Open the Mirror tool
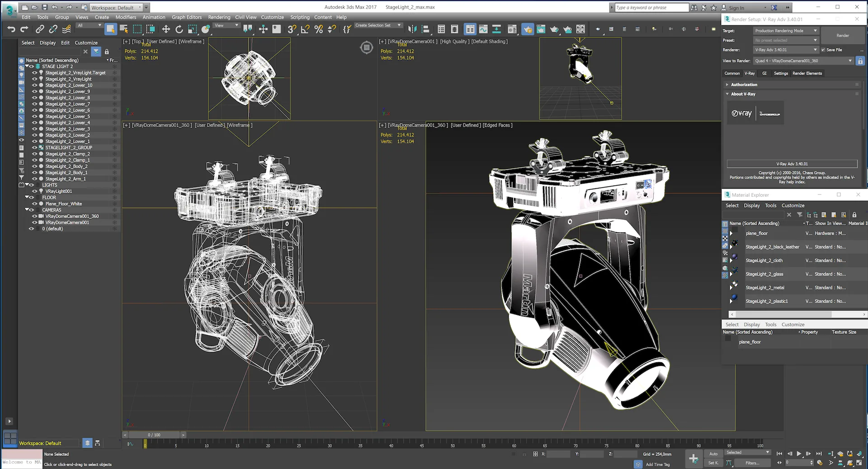This screenshot has height=469, width=868. click(412, 29)
